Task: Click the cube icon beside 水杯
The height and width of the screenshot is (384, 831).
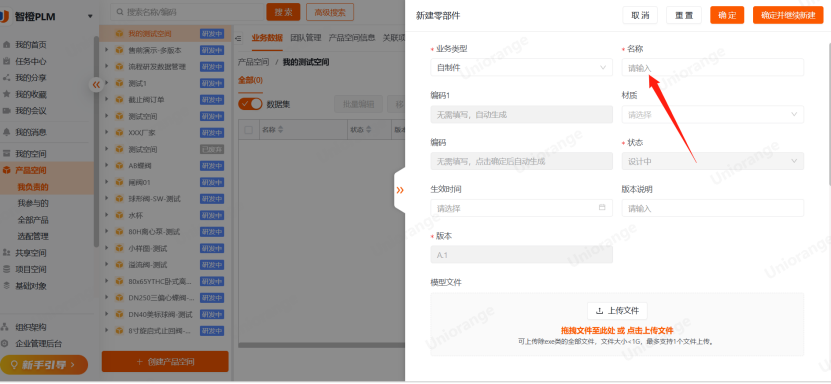Action: (120, 216)
